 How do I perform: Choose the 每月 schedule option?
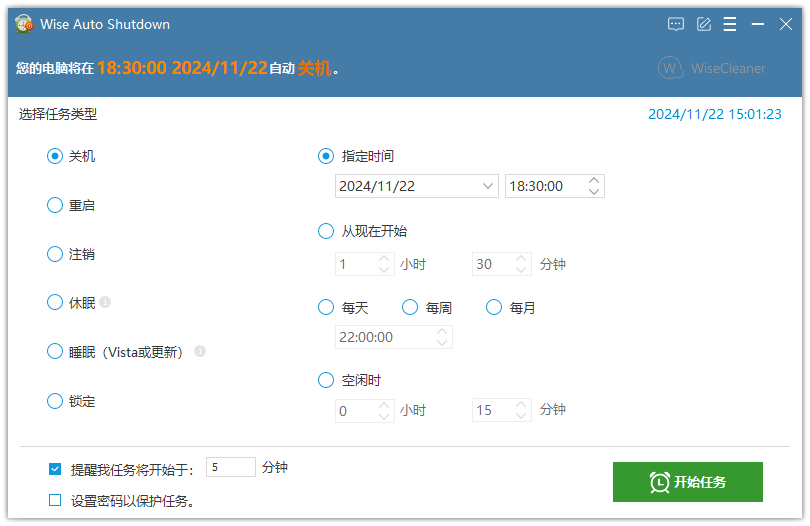click(494, 307)
